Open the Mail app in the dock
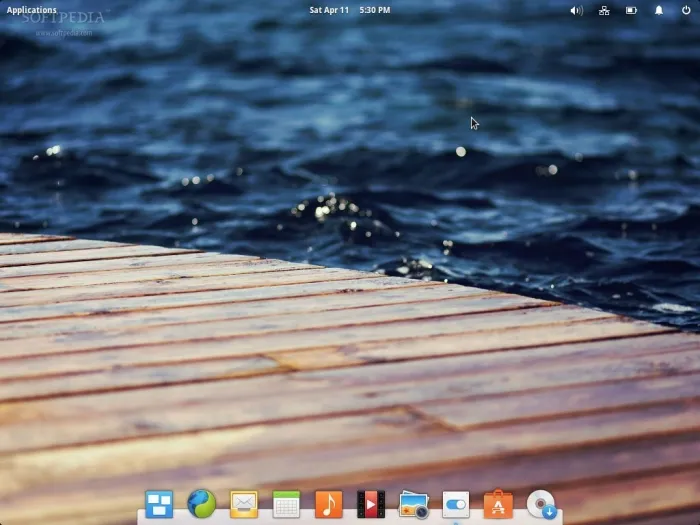 pos(244,504)
